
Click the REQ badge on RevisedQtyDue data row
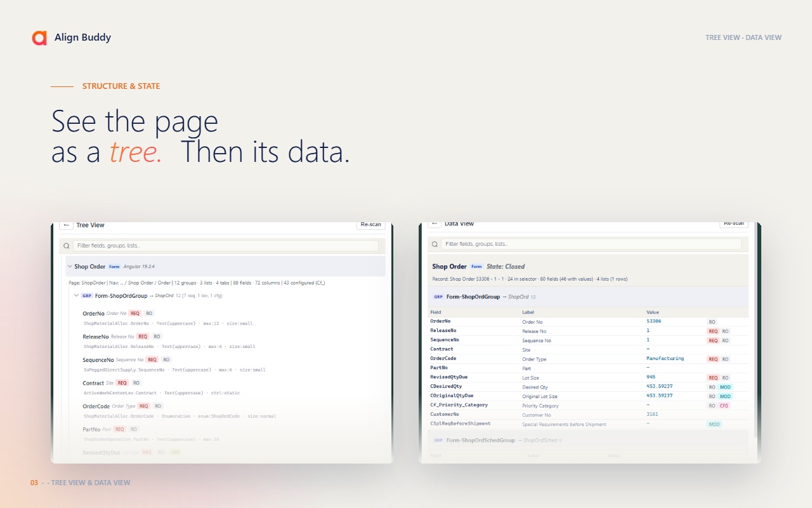pyautogui.click(x=713, y=378)
